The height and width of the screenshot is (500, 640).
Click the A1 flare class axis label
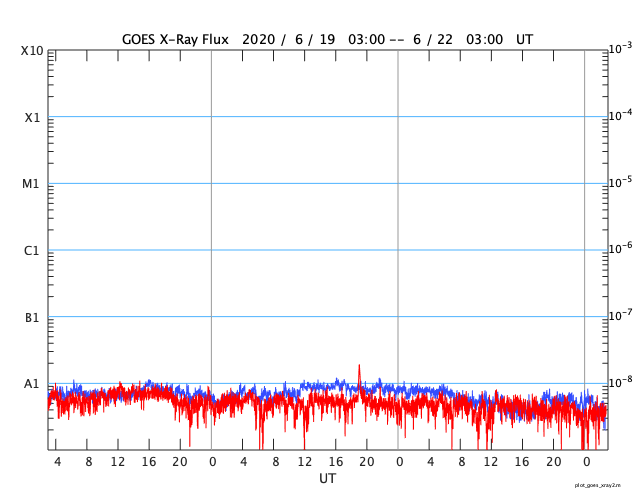coord(32,384)
